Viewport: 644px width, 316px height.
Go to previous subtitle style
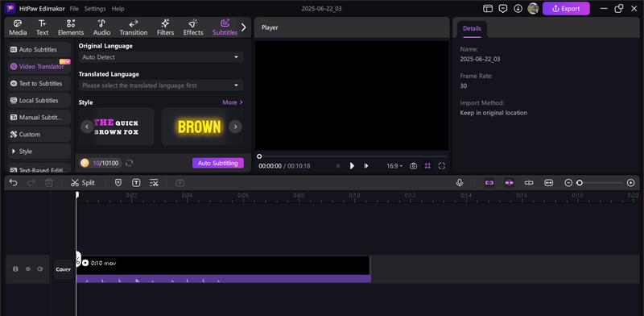point(87,127)
